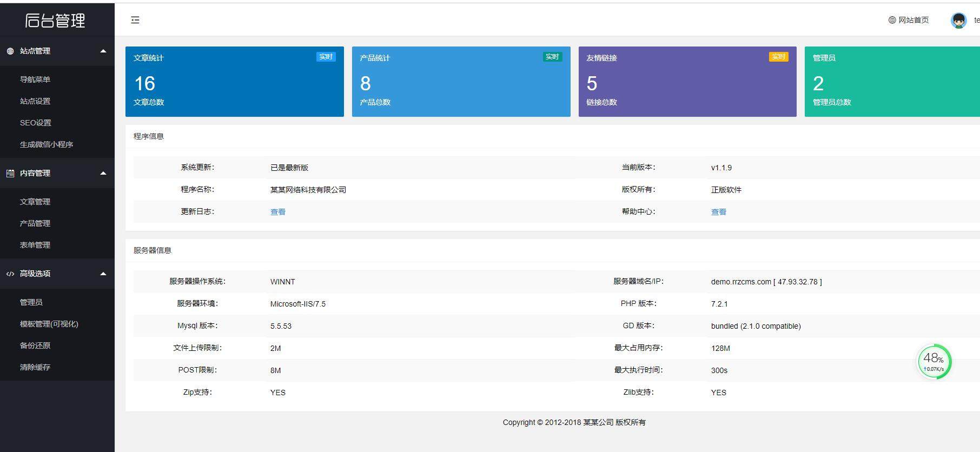Image resolution: width=980 pixels, height=452 pixels.
Task: Collapse 内容管理 section arrow
Action: coord(103,174)
